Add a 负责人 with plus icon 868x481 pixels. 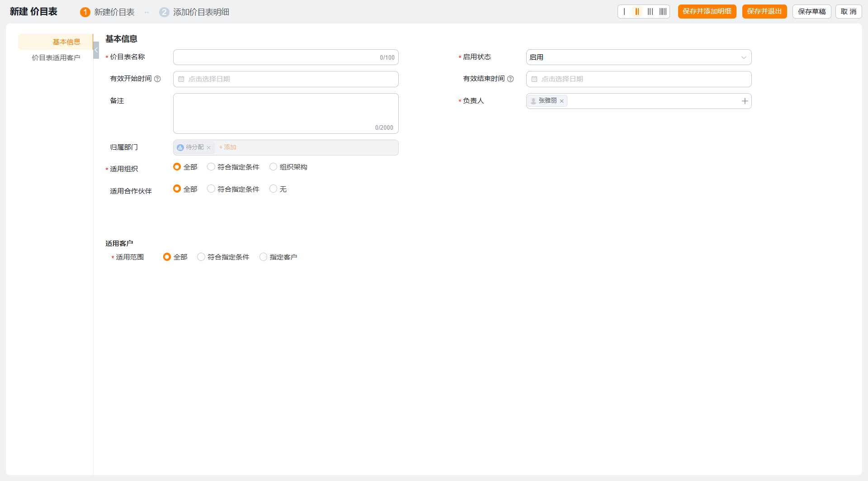(x=745, y=101)
